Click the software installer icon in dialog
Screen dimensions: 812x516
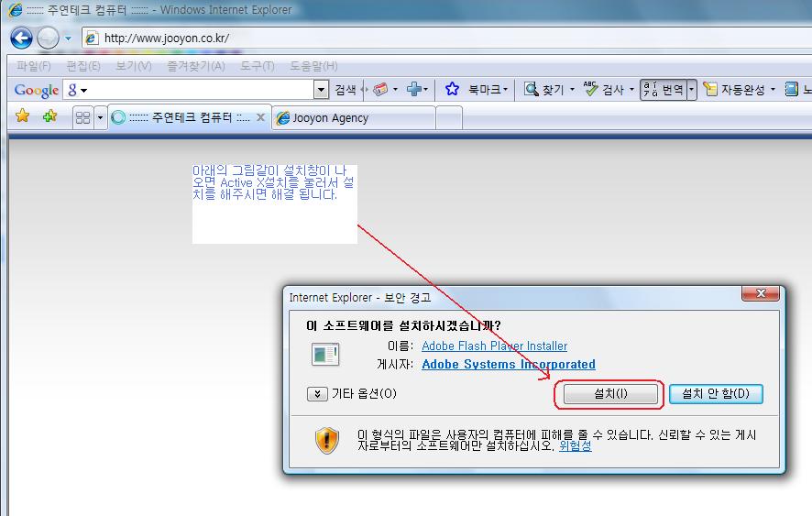tap(325, 355)
